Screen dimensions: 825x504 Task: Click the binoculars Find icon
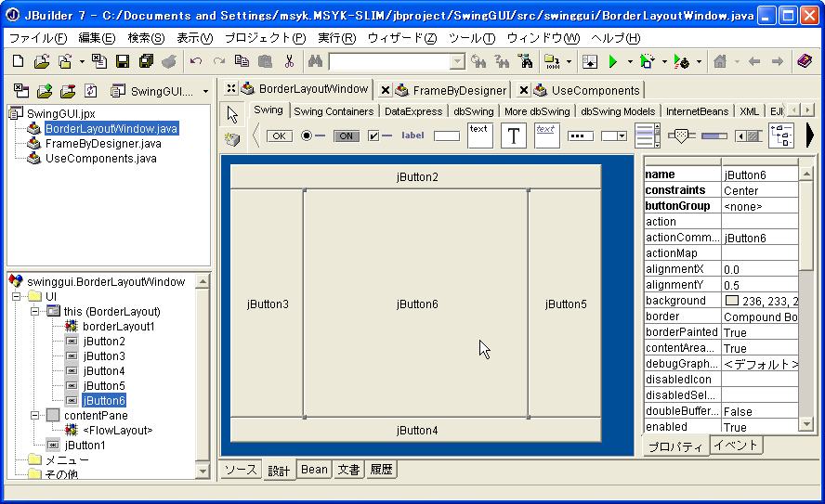click(x=315, y=62)
